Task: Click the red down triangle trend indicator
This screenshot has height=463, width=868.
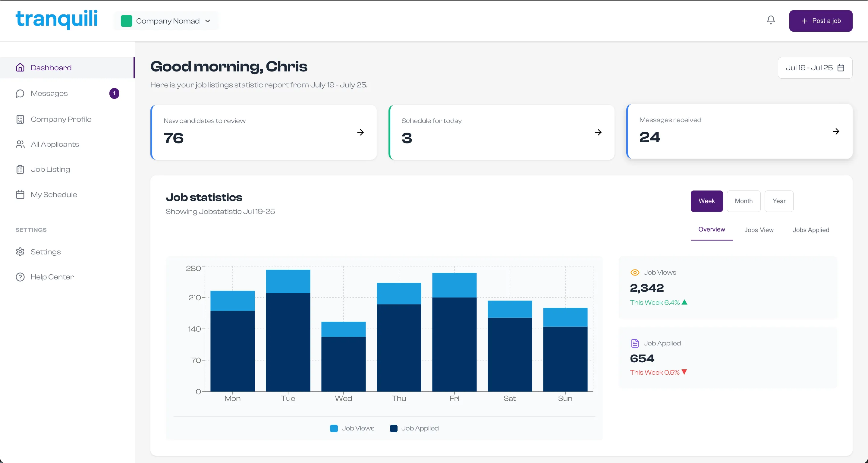Action: point(684,372)
